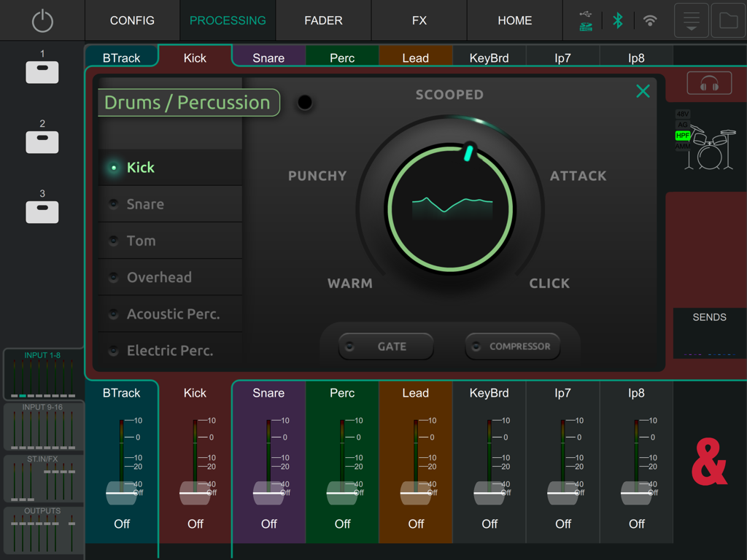Open the Lead channel tab

tap(415, 55)
